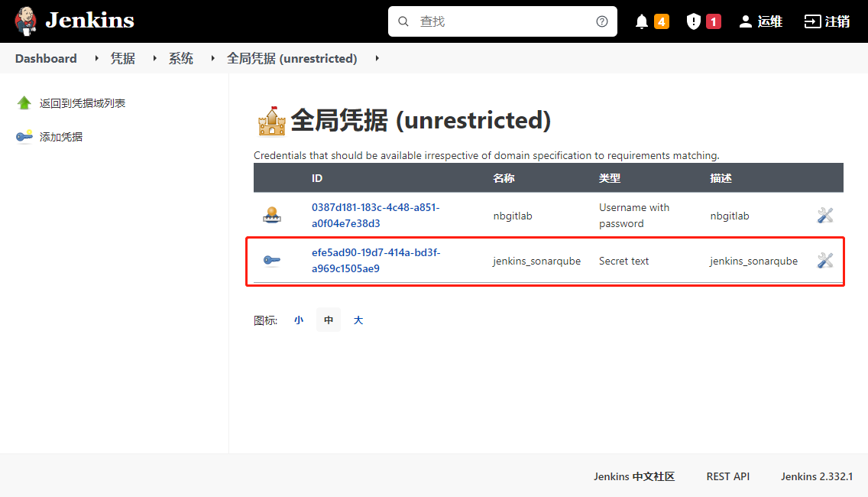The height and width of the screenshot is (497, 868).
Task: Click the wrench update icon for nbgitlab
Action: click(824, 215)
